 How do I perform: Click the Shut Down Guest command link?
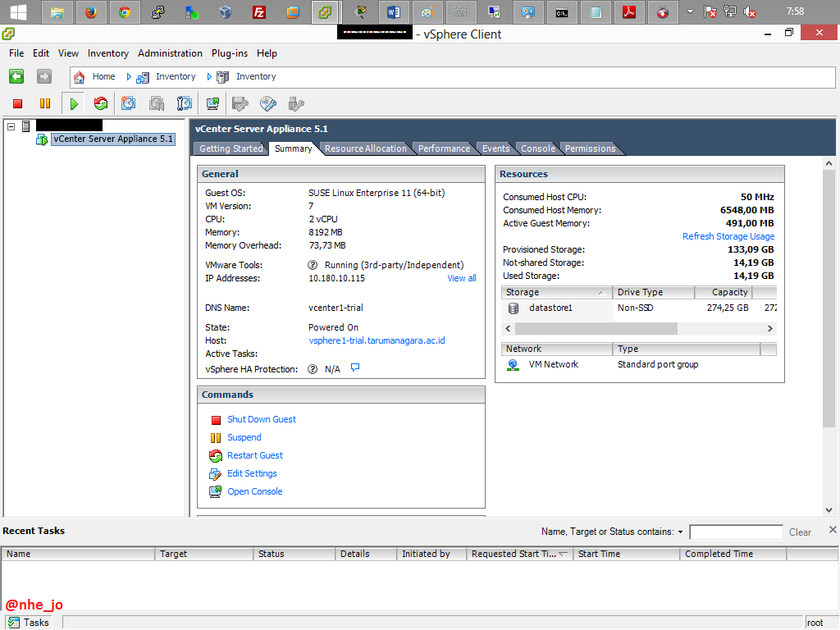[262, 419]
